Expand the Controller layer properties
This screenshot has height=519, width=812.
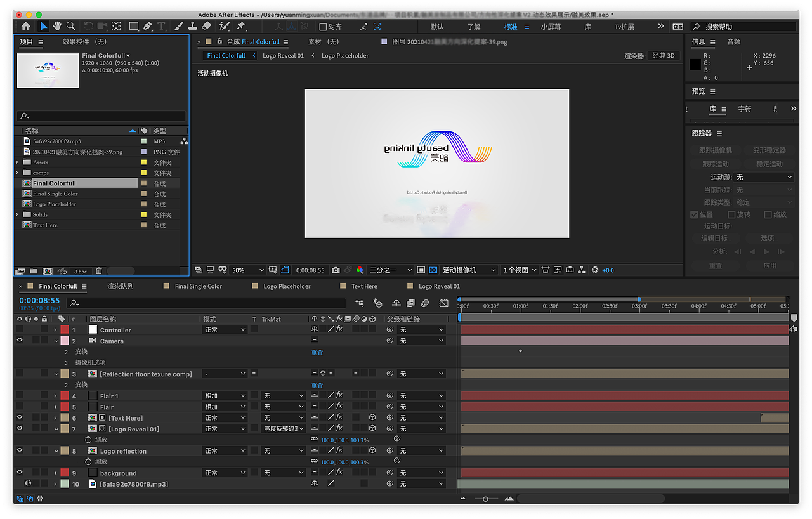[x=55, y=330]
